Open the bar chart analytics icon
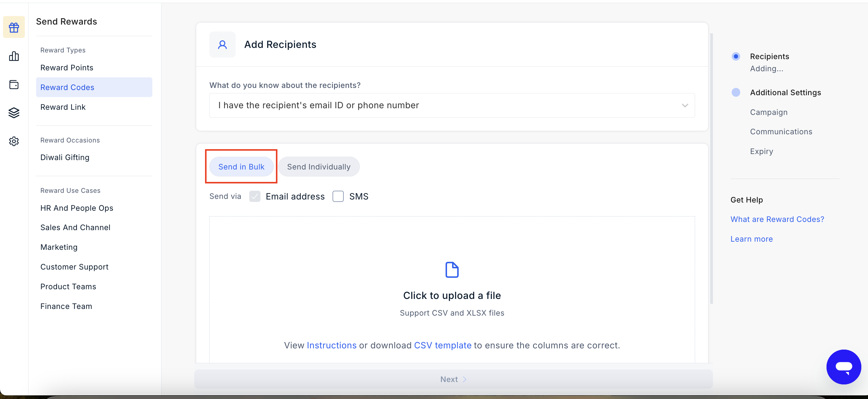868x399 pixels. point(14,56)
